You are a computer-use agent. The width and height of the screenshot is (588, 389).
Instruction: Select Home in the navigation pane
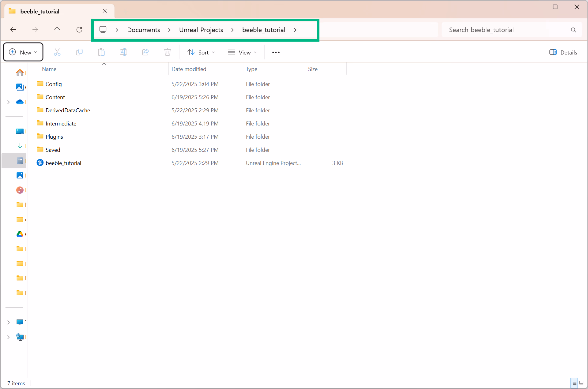(20, 73)
